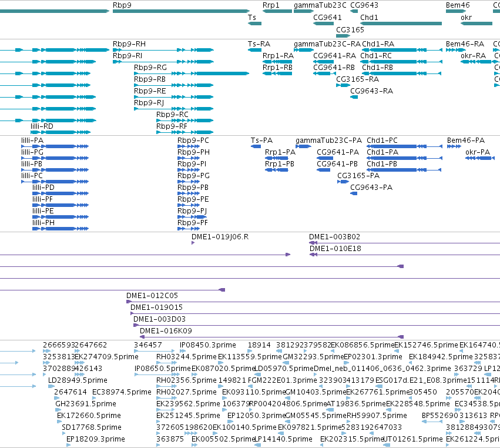Select the Chd1 gene bar

pyautogui.click(x=401, y=24)
